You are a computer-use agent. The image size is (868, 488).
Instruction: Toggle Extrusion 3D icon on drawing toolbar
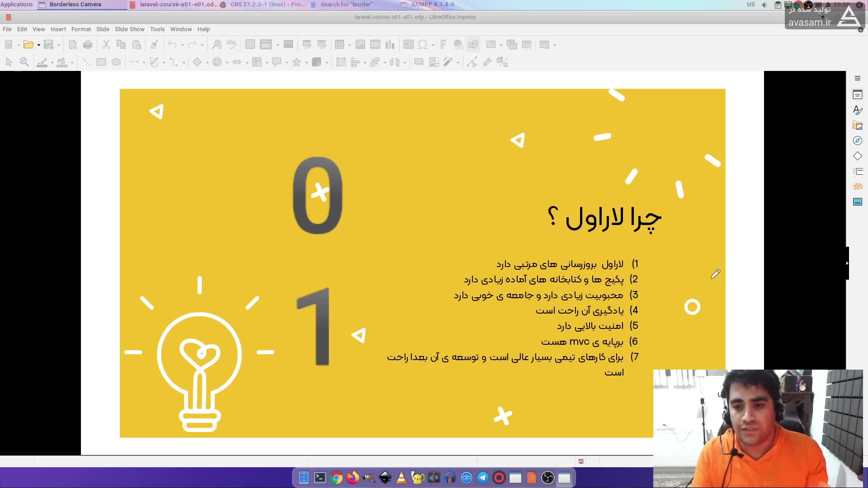(502, 62)
